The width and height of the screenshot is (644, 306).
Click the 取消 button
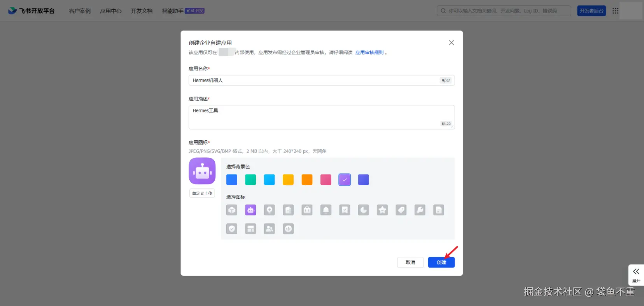(410, 262)
